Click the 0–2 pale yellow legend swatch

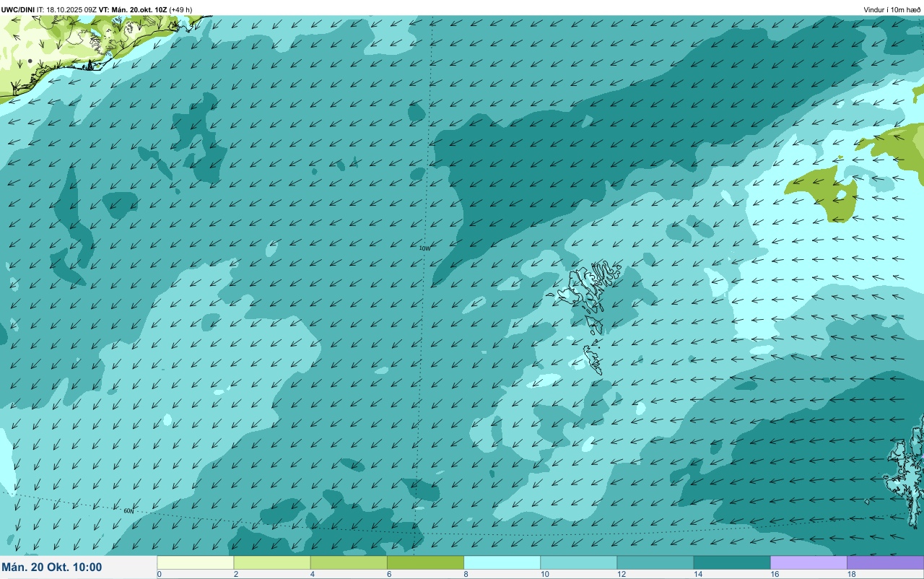tap(196, 562)
